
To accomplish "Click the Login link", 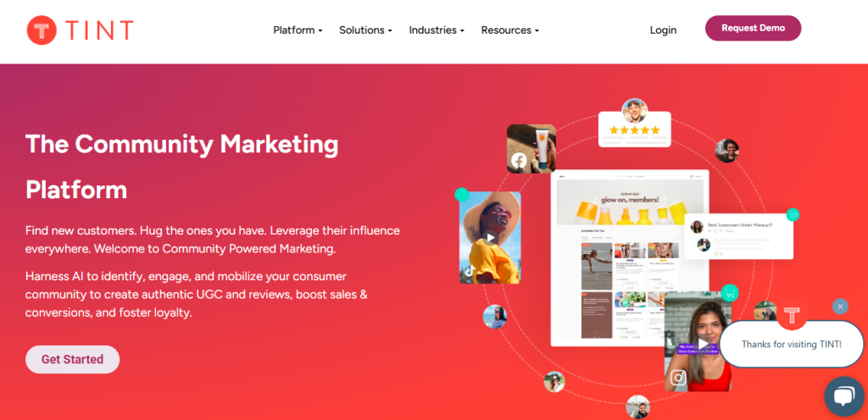I will coord(663,30).
